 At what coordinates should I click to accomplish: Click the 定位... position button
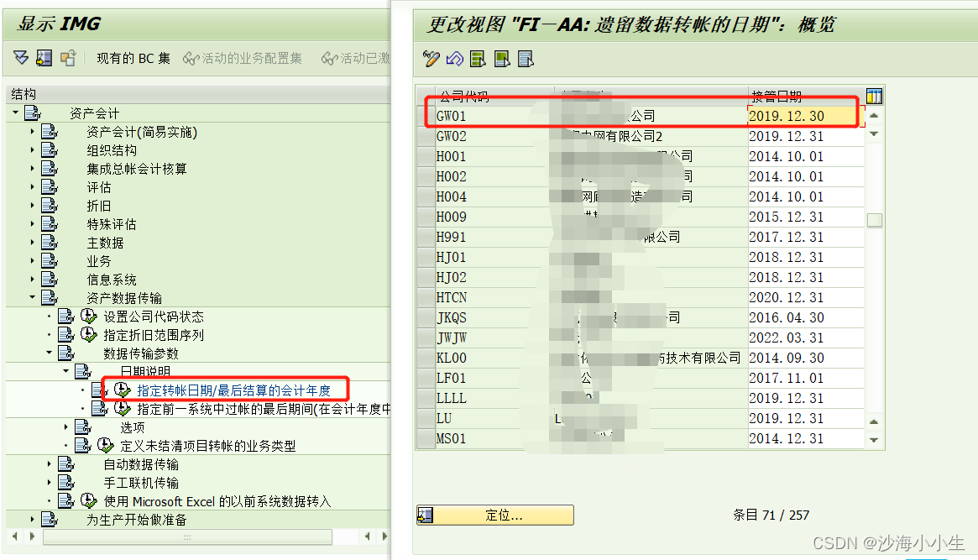point(495,516)
